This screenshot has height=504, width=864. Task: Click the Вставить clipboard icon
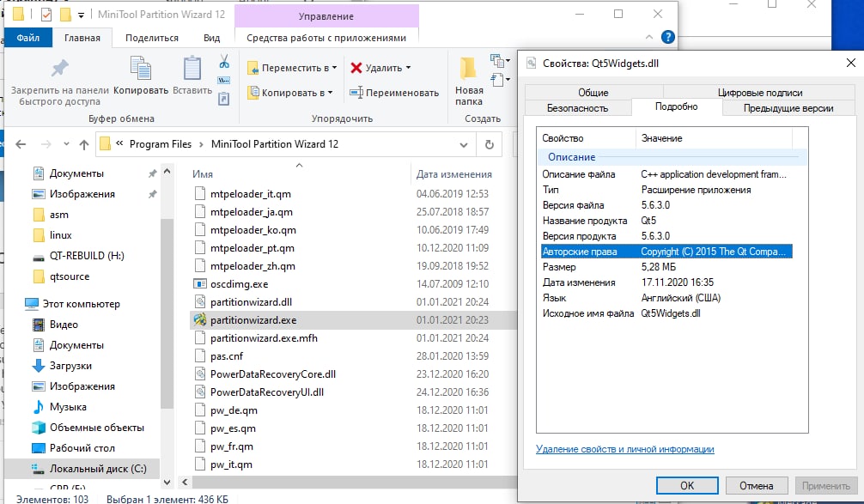192,69
